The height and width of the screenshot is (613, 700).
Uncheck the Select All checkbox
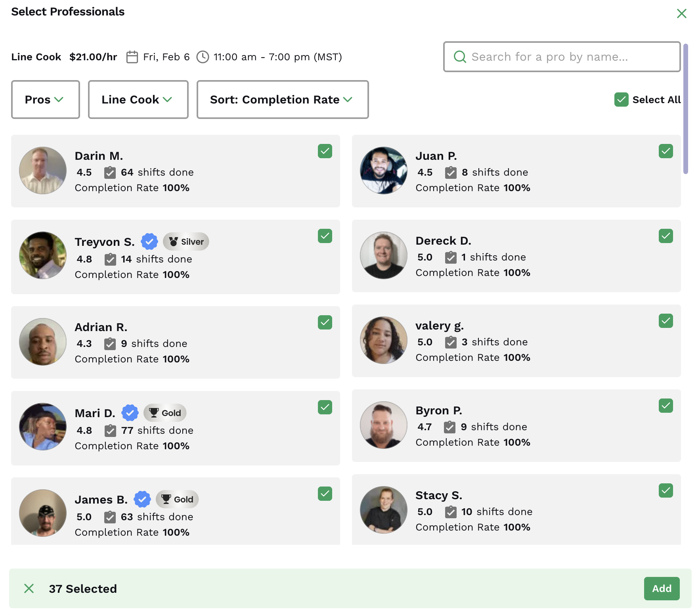[621, 100]
